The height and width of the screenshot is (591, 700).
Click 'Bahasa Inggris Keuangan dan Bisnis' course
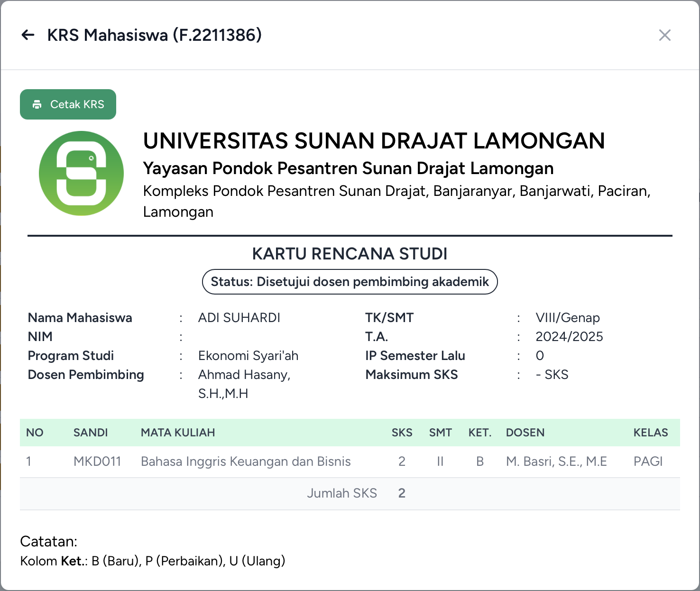coord(246,462)
